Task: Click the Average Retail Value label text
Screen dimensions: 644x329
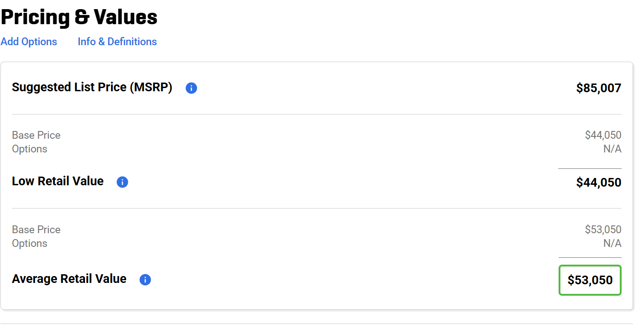Action: tap(69, 279)
